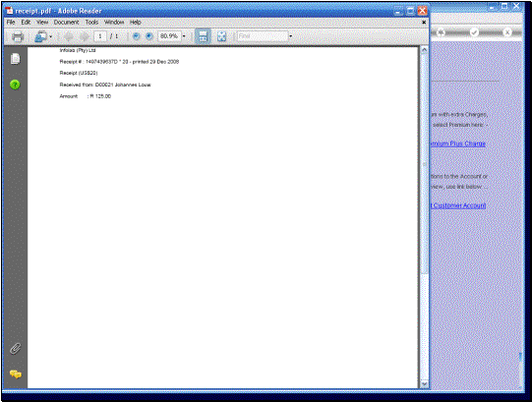The image size is (532, 402).
Task: Select the scrolling pages view icon
Action: 203,36
